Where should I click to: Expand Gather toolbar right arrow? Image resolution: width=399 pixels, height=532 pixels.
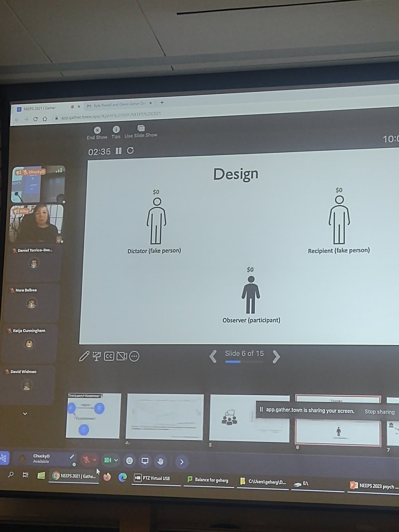pyautogui.click(x=182, y=462)
